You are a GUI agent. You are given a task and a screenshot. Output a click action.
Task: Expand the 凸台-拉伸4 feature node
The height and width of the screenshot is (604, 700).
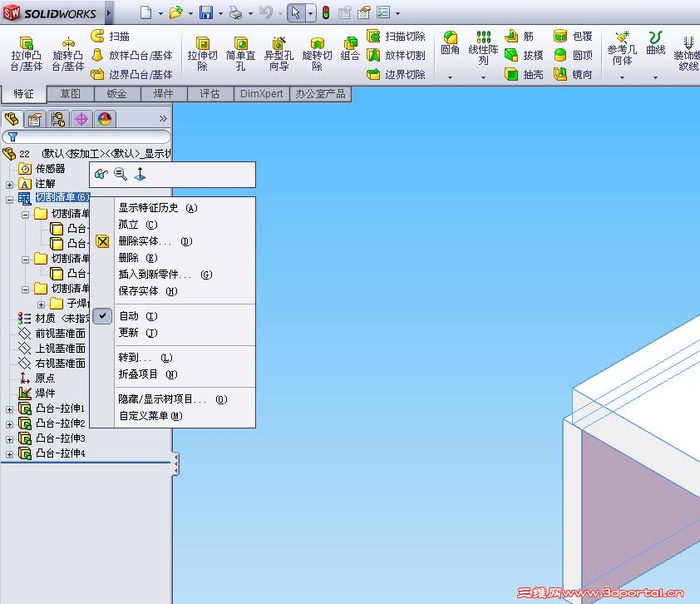click(x=9, y=454)
